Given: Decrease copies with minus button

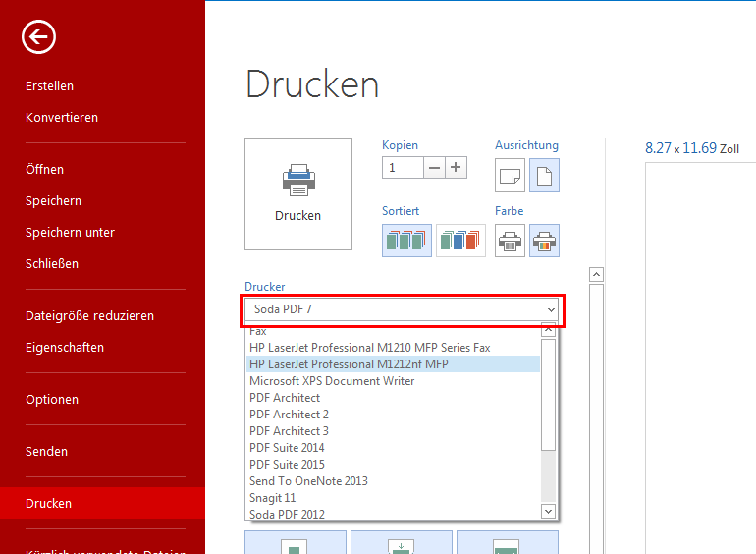Looking at the screenshot, I should click(434, 168).
